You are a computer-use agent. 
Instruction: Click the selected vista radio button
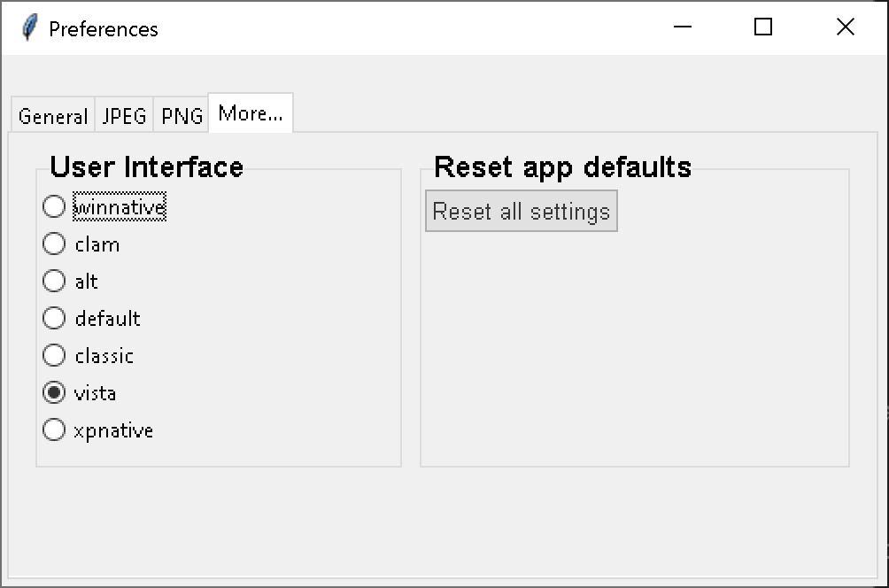[x=54, y=393]
